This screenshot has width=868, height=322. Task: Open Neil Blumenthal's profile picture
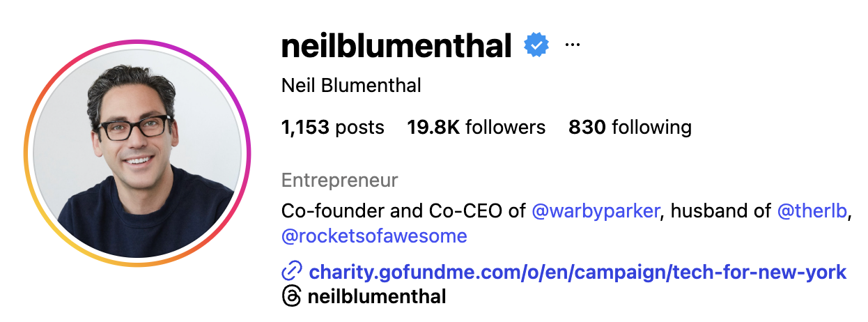click(x=137, y=153)
